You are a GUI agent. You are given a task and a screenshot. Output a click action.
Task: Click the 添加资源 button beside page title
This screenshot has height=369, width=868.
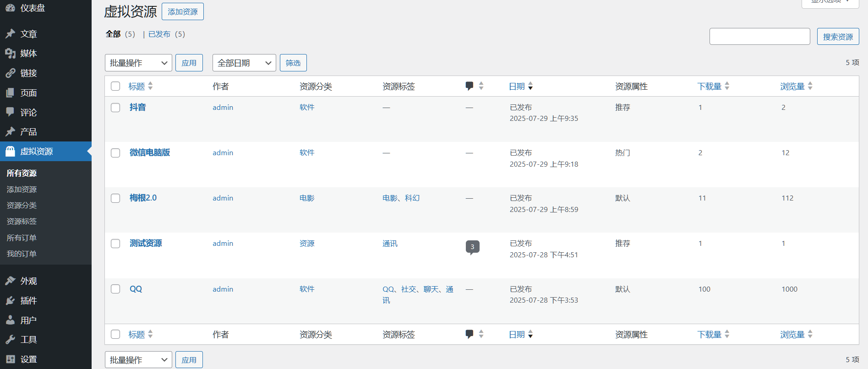pyautogui.click(x=183, y=11)
